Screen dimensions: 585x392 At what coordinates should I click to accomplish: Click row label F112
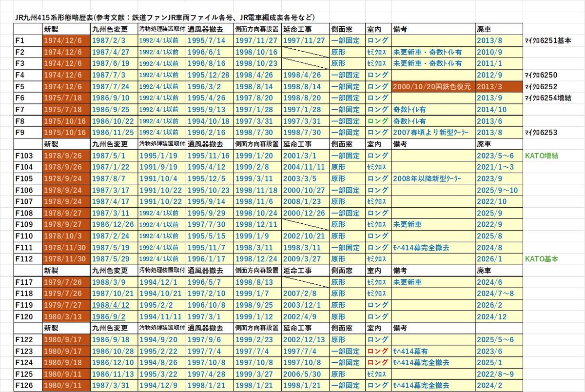[28, 259]
